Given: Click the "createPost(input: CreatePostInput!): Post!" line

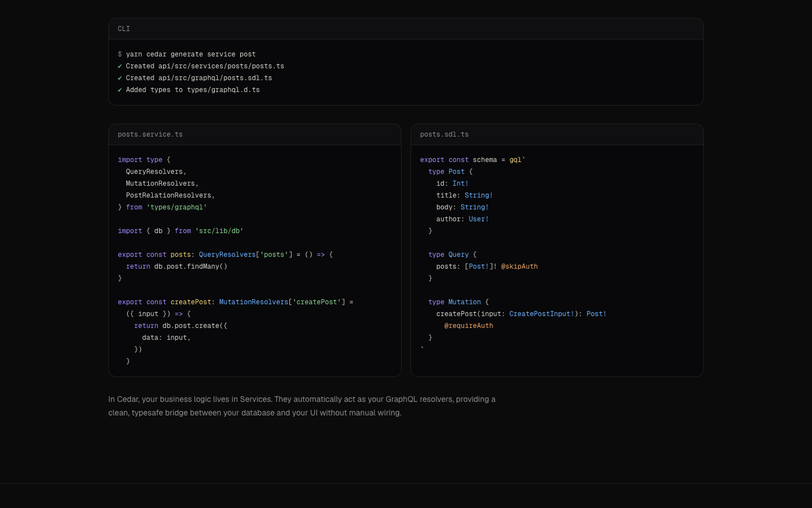Looking at the screenshot, I should coord(522,314).
